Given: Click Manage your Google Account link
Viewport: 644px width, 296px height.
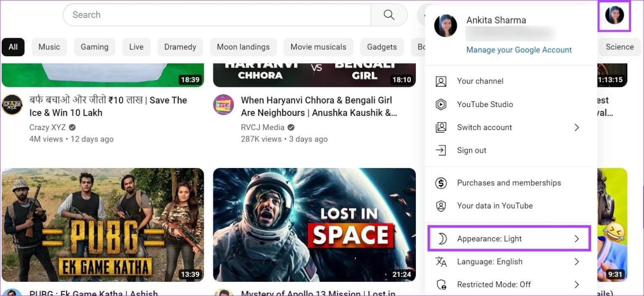Looking at the screenshot, I should point(519,50).
